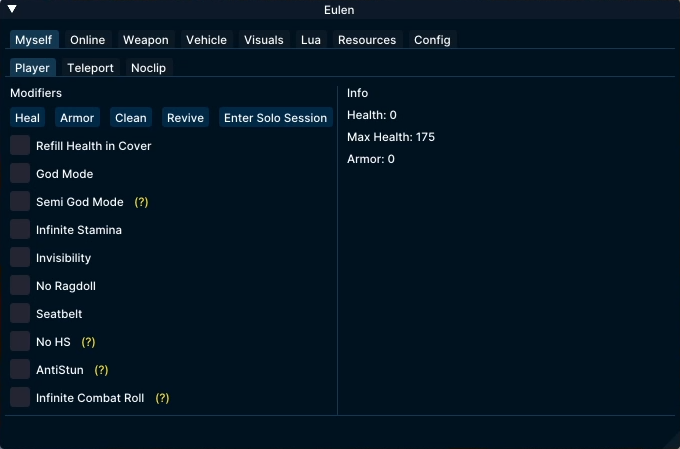Open the Config tab
Viewport: 680px width, 449px height.
pyautogui.click(x=432, y=40)
